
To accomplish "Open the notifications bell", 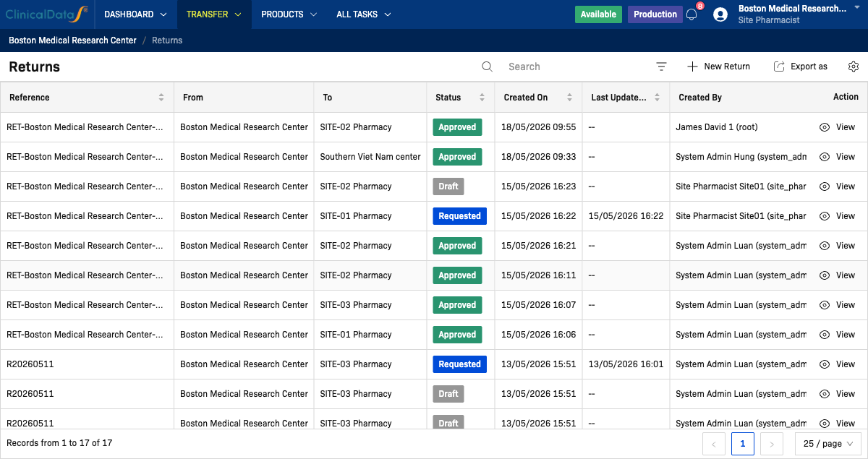I will click(692, 14).
